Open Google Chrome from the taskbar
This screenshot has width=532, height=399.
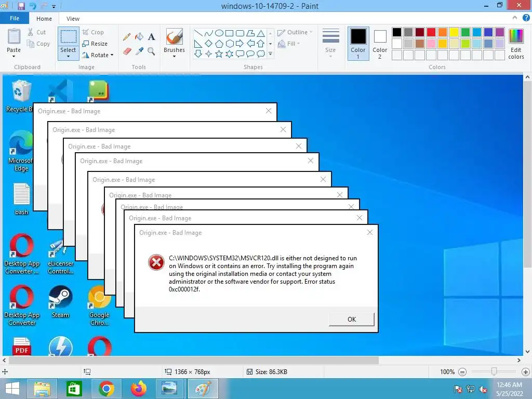[x=107, y=389]
